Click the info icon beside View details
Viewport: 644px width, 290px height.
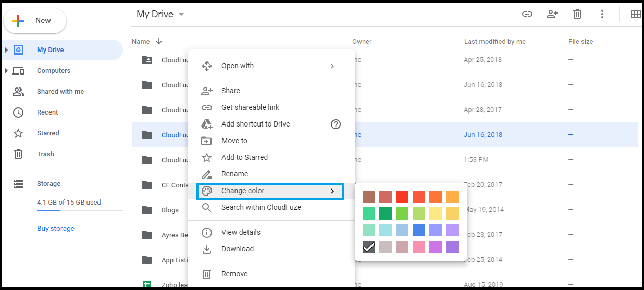point(207,232)
